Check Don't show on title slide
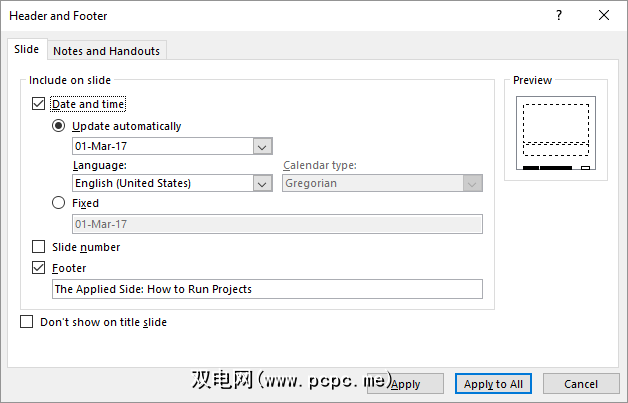This screenshot has width=628, height=403. point(27,323)
